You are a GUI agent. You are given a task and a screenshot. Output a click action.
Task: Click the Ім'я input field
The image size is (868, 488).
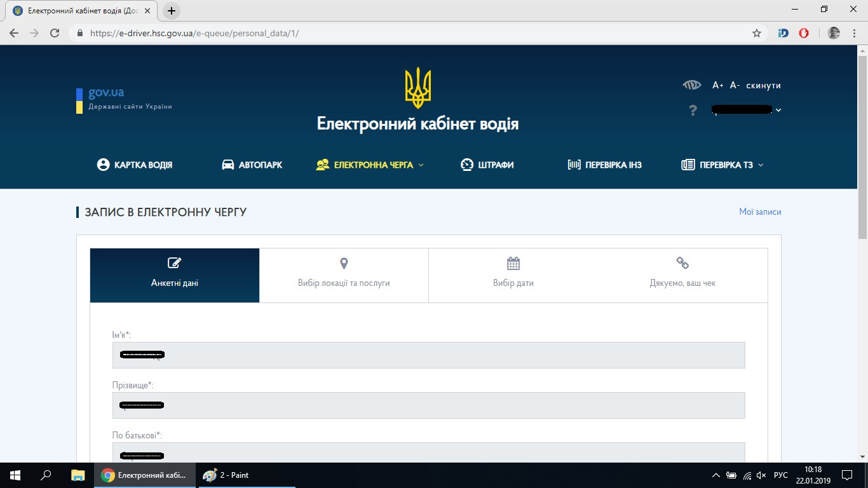pyautogui.click(x=428, y=355)
